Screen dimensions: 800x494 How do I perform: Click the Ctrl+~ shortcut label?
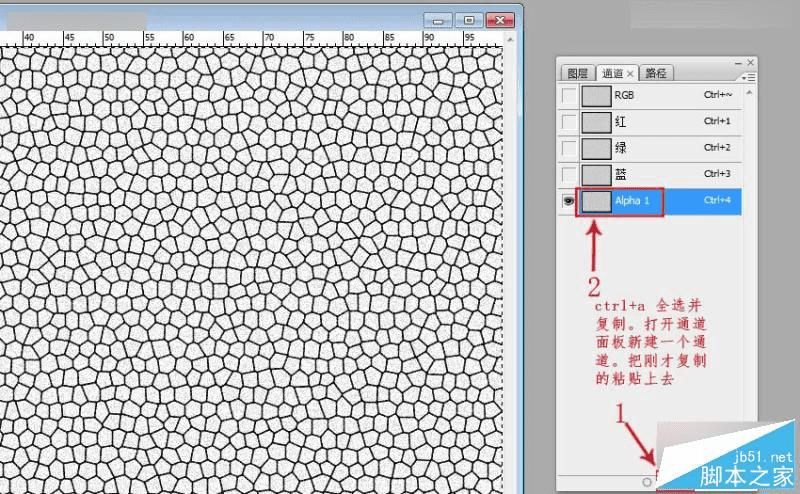(x=718, y=94)
